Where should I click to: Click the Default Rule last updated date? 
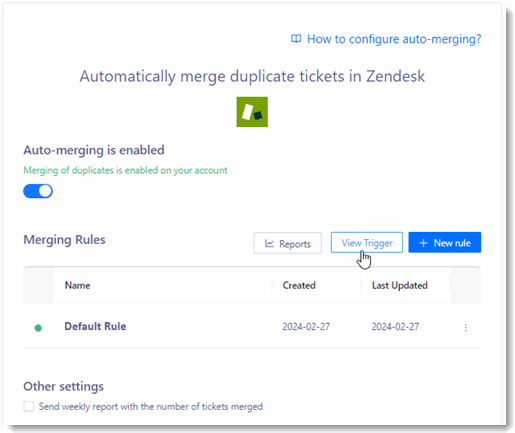pos(395,326)
